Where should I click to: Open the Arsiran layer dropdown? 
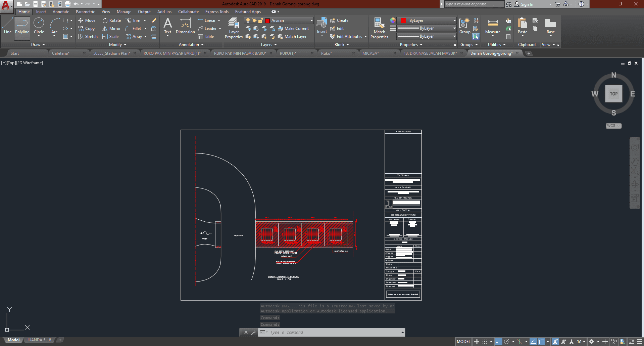pos(311,20)
